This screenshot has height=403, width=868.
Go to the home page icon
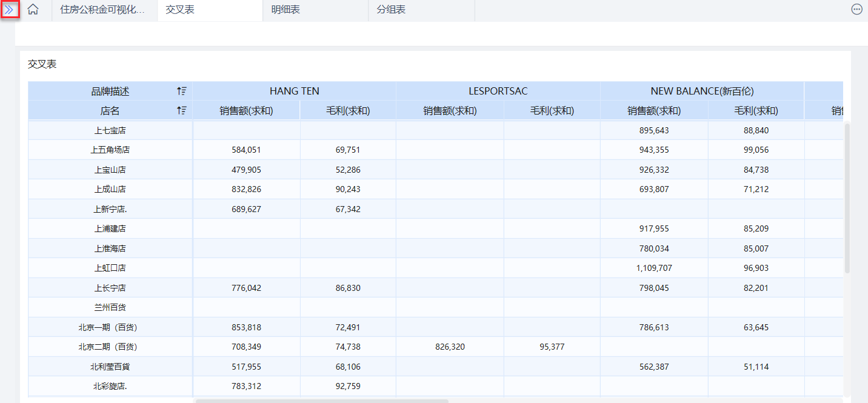pyautogui.click(x=33, y=10)
